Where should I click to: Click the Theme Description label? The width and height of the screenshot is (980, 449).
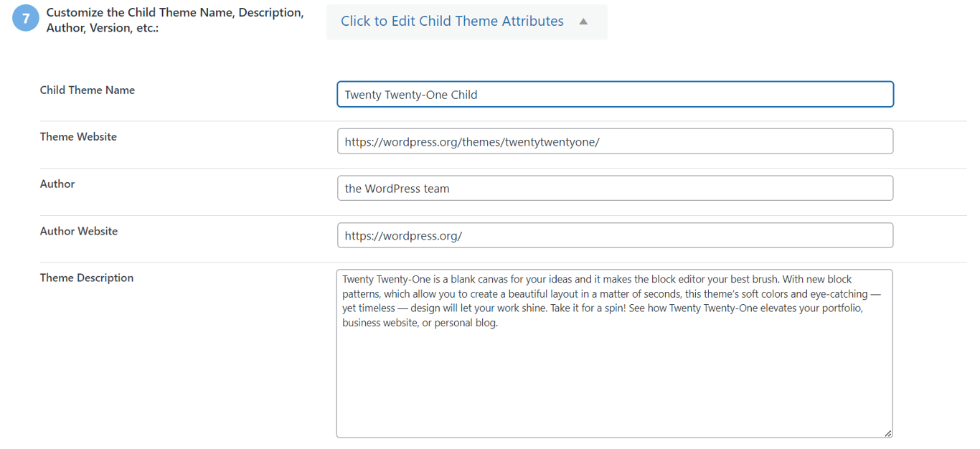coord(86,278)
